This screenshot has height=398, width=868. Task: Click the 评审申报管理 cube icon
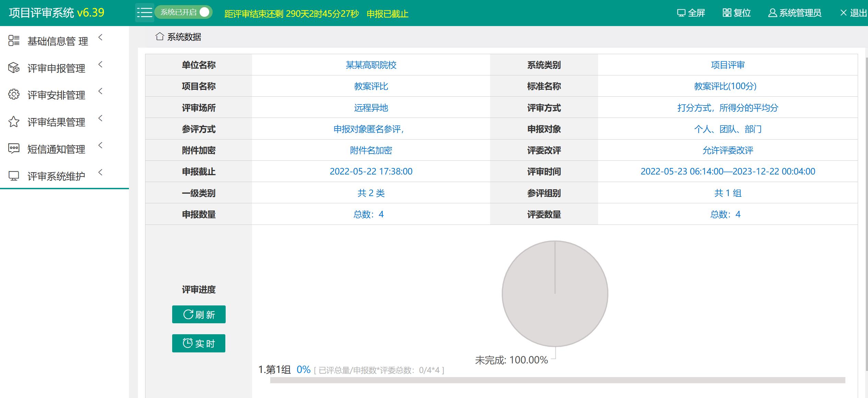point(14,68)
